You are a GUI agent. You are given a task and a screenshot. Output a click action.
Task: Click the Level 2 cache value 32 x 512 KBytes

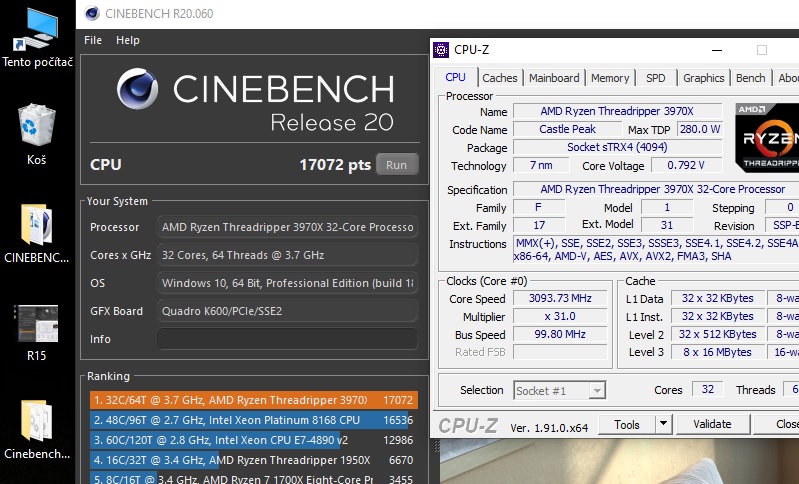[717, 334]
